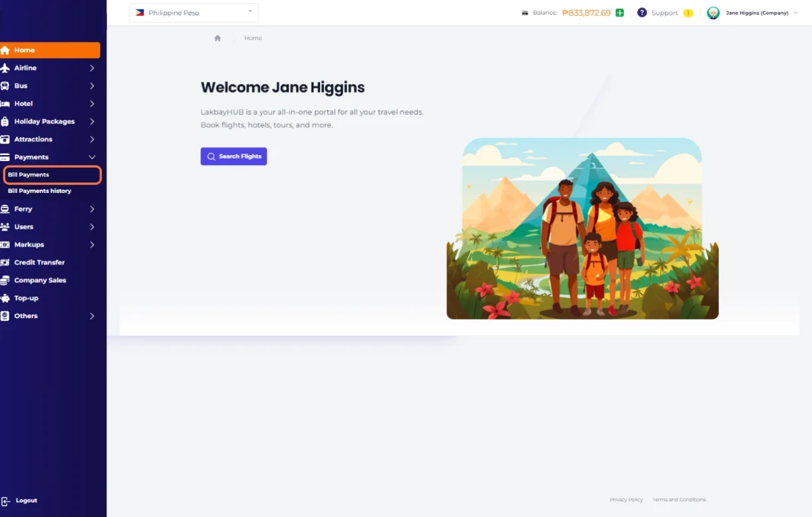Expand the Others submenu arrow

coord(92,316)
